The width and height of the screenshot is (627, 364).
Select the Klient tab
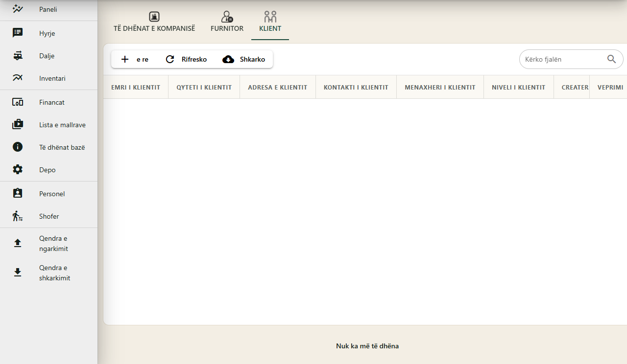tap(270, 23)
